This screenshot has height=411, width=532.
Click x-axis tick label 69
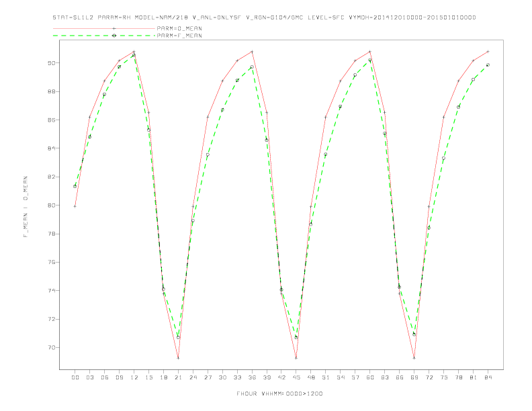pyautogui.click(x=414, y=377)
